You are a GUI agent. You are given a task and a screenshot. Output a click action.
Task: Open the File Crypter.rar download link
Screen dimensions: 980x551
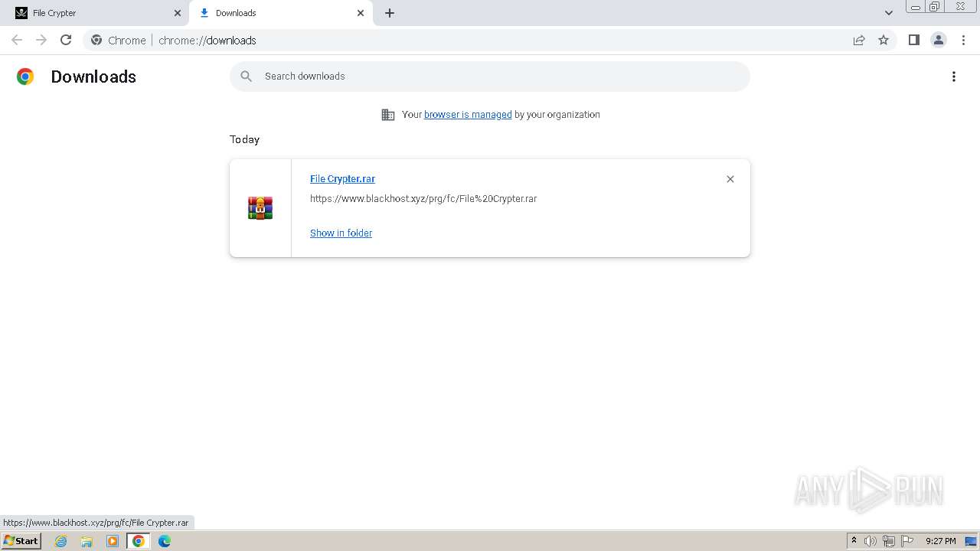pyautogui.click(x=342, y=179)
